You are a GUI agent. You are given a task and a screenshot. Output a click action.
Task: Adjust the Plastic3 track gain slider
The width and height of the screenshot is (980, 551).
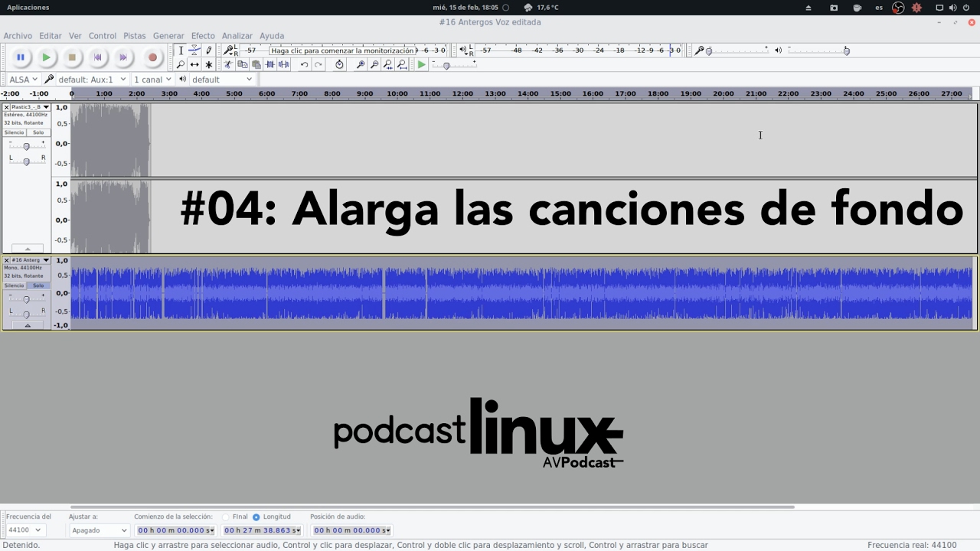[26, 145]
